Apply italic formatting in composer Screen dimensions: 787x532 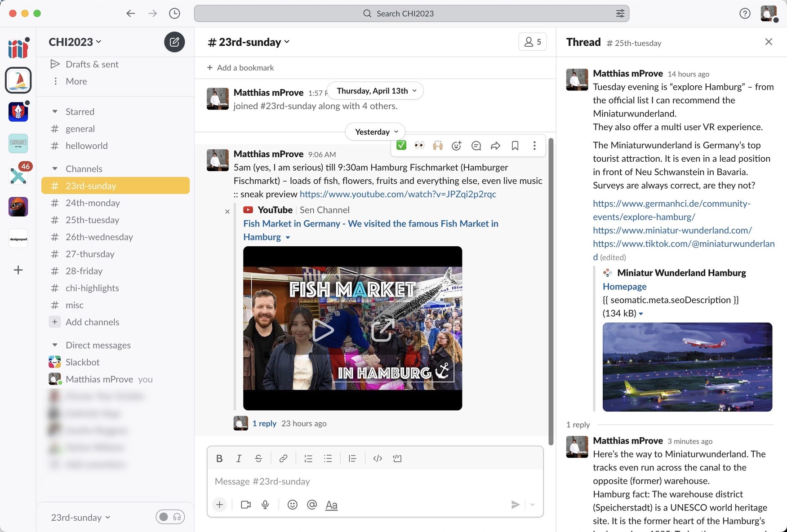click(x=239, y=458)
